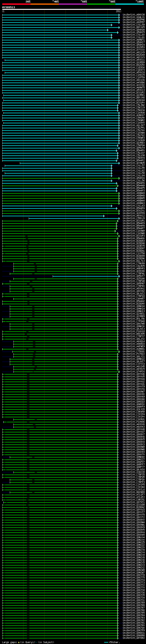This screenshot has height=644, width=146.
Task: Select hit label UniRef100_C0LL57
Action: pos(134,165)
